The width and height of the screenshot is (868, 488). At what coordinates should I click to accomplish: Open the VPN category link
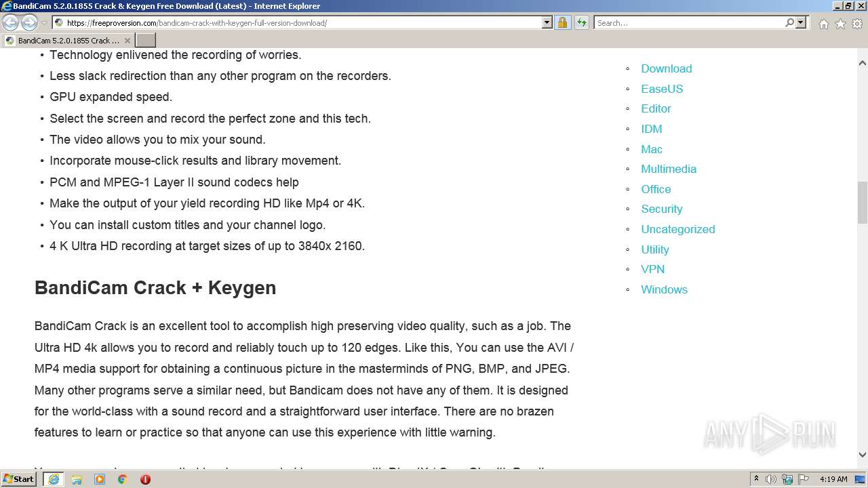click(653, 269)
